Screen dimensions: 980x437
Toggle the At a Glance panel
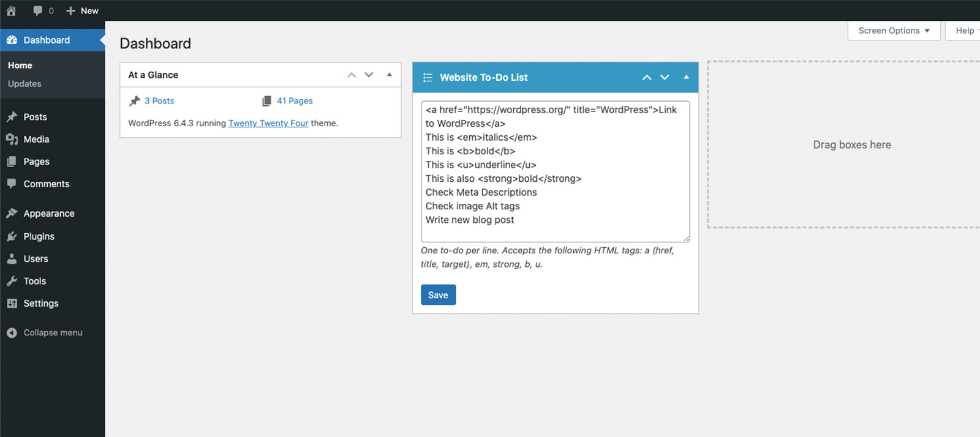(x=390, y=75)
